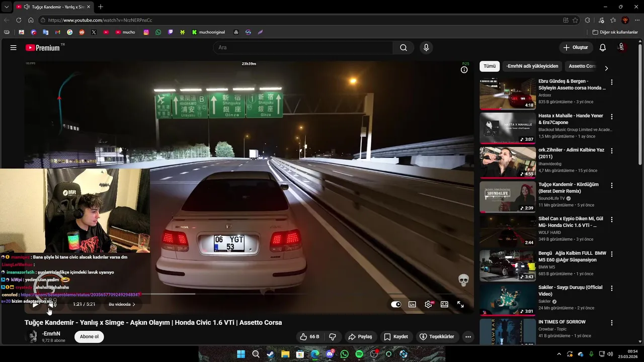Viewport: 644px width, 362px height.
Task: Add page to favorites star icon
Action: [x=576, y=20]
